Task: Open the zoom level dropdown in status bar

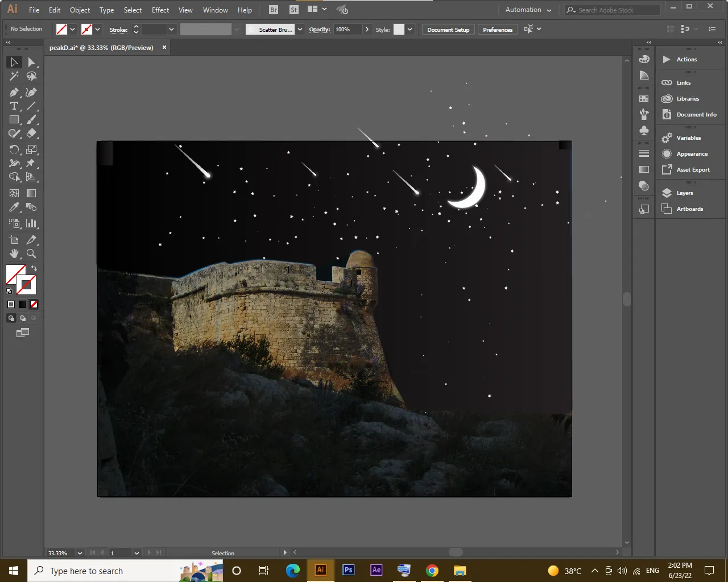Action: pos(80,553)
